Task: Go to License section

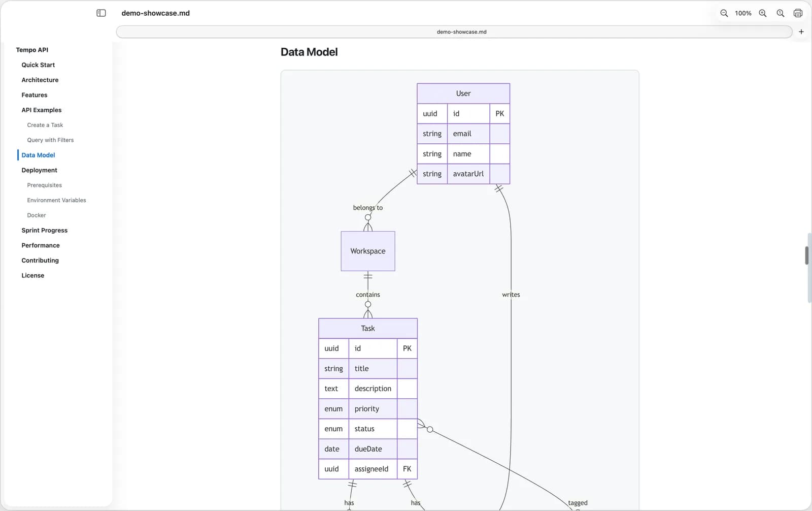Action: click(33, 275)
